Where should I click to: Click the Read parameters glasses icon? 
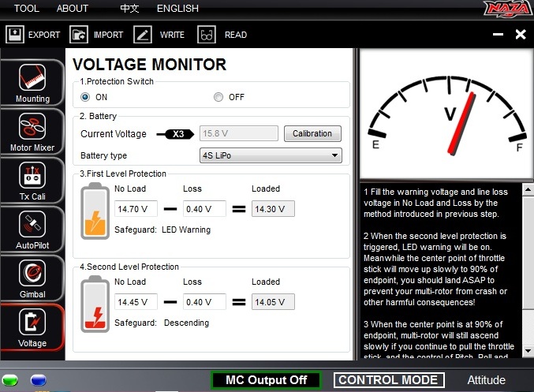[x=207, y=35]
